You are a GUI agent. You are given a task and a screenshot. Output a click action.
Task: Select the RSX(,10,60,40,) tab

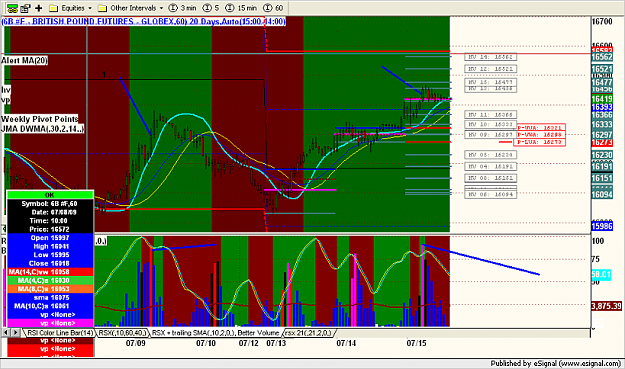pyautogui.click(x=122, y=333)
